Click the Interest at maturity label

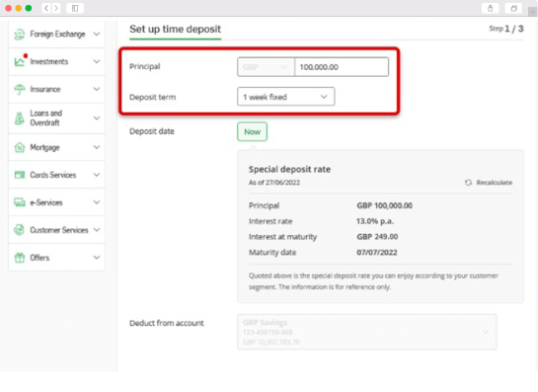pyautogui.click(x=282, y=237)
